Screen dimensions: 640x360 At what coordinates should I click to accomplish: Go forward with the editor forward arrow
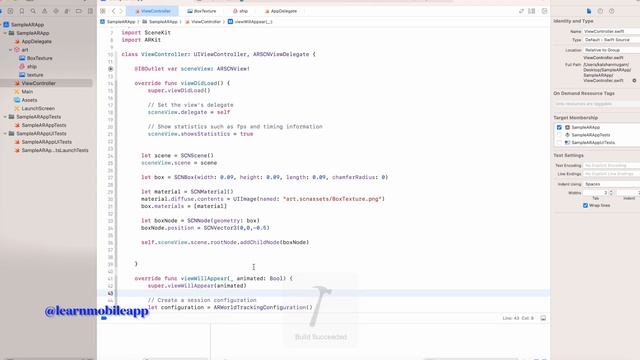121,11
